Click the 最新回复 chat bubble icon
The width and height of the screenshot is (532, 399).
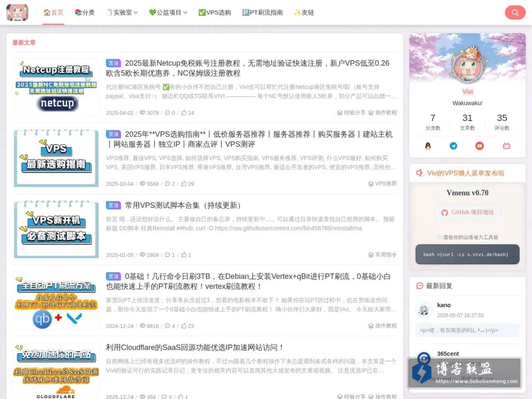[x=419, y=286]
